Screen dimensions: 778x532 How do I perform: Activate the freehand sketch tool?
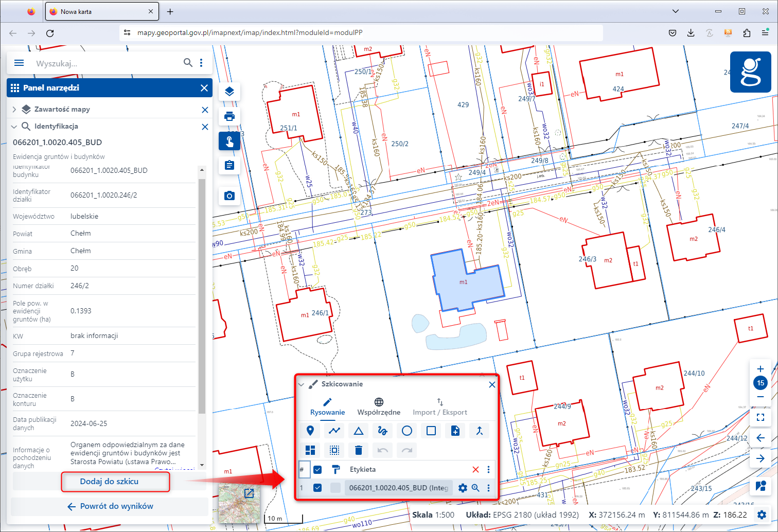click(382, 431)
